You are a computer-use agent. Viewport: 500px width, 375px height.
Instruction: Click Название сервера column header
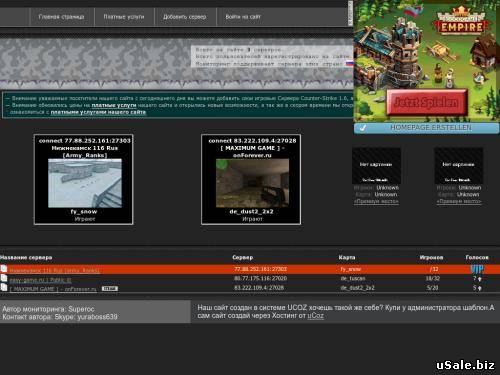[26, 257]
